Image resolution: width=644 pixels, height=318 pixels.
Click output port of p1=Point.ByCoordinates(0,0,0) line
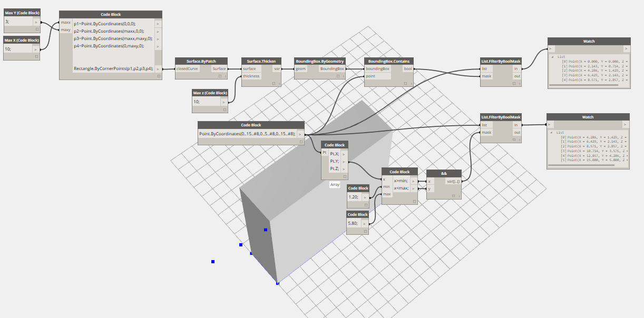tap(158, 24)
